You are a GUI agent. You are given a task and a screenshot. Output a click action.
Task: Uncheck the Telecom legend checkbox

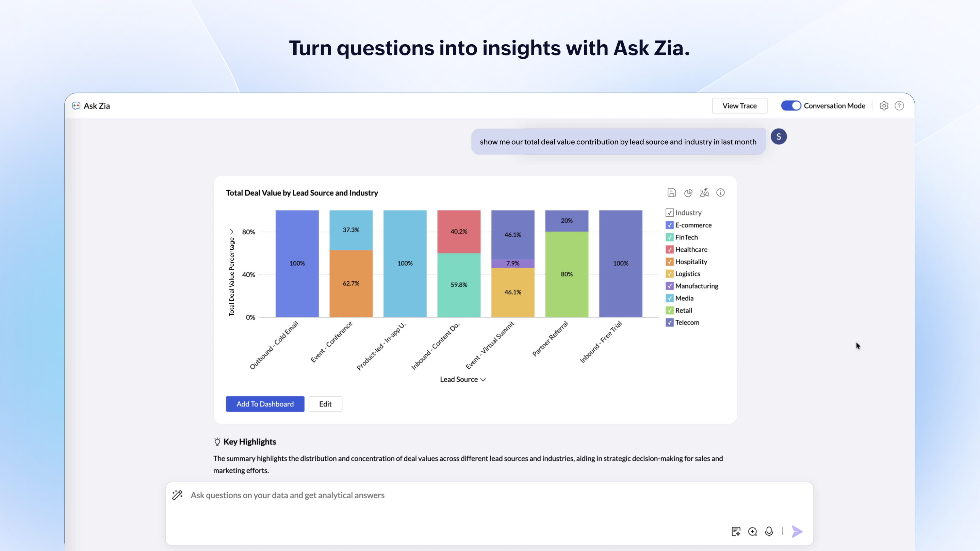670,322
